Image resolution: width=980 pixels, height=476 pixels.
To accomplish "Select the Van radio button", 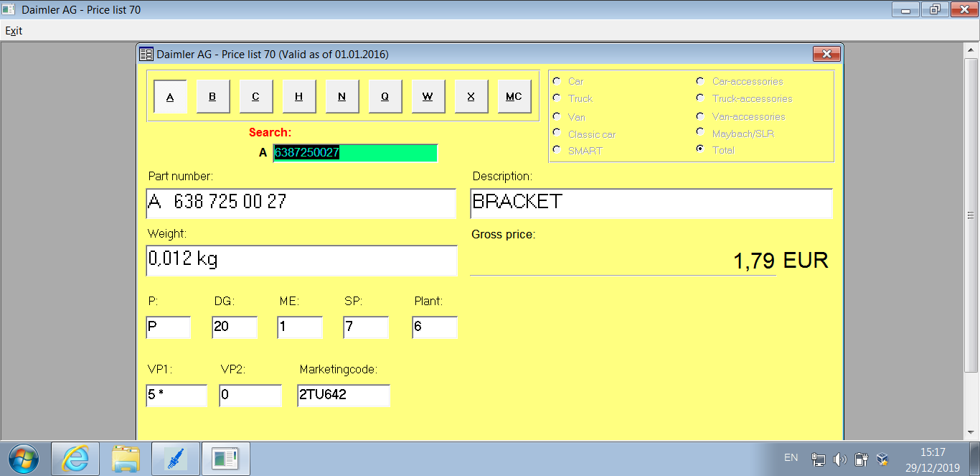I will (x=556, y=116).
